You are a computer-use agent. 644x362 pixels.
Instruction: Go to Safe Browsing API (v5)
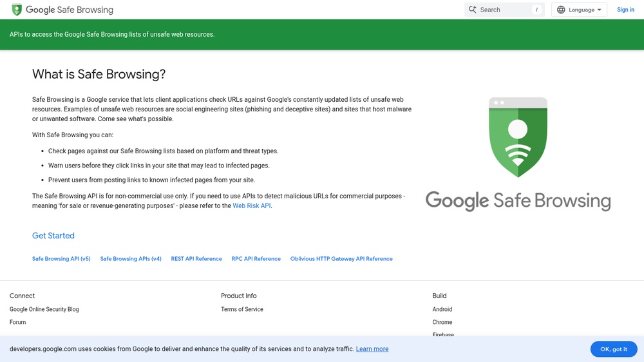(x=61, y=259)
